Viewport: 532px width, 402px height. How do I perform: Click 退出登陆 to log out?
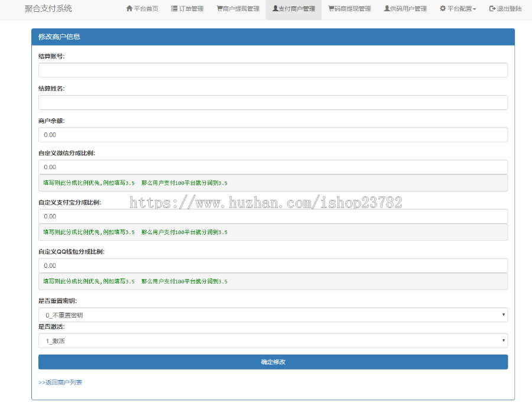[505, 9]
